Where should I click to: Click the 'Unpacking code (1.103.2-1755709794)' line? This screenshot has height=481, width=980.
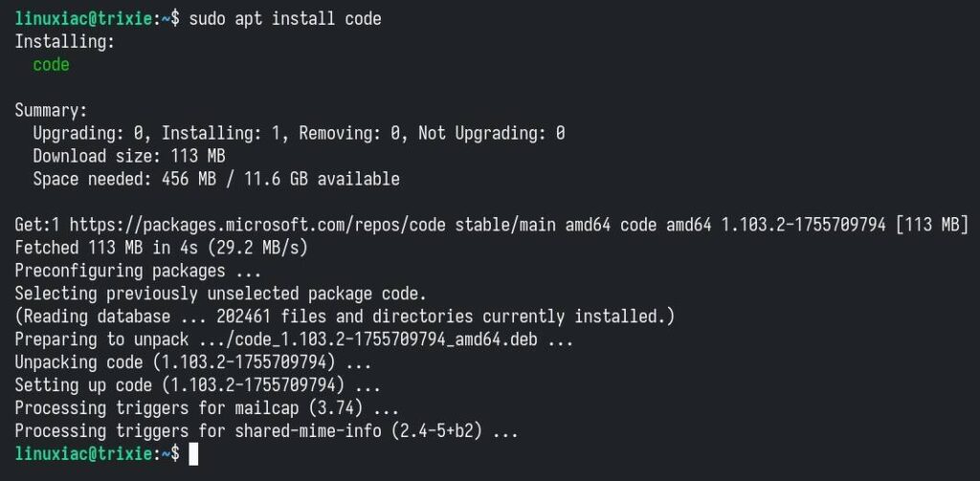pyautogui.click(x=193, y=363)
